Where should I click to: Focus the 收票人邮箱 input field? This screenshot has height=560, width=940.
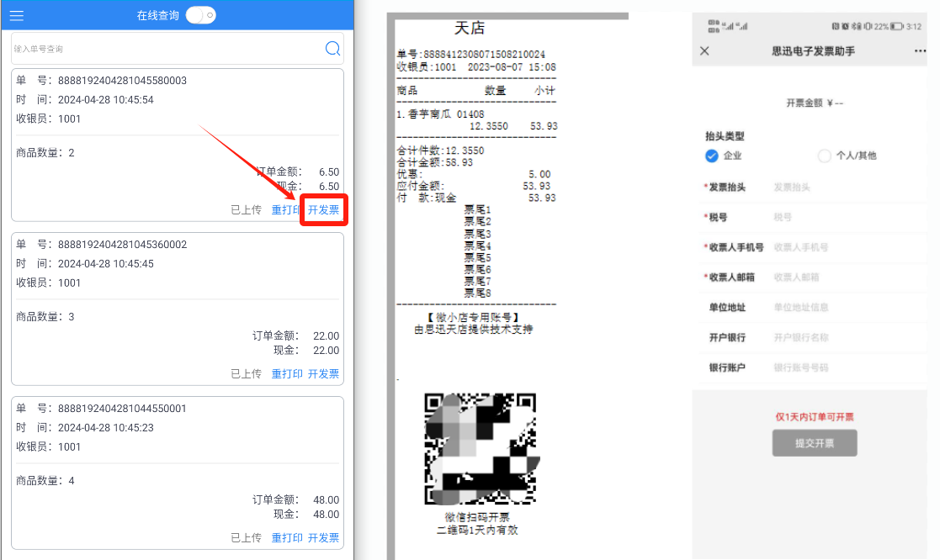(x=848, y=277)
